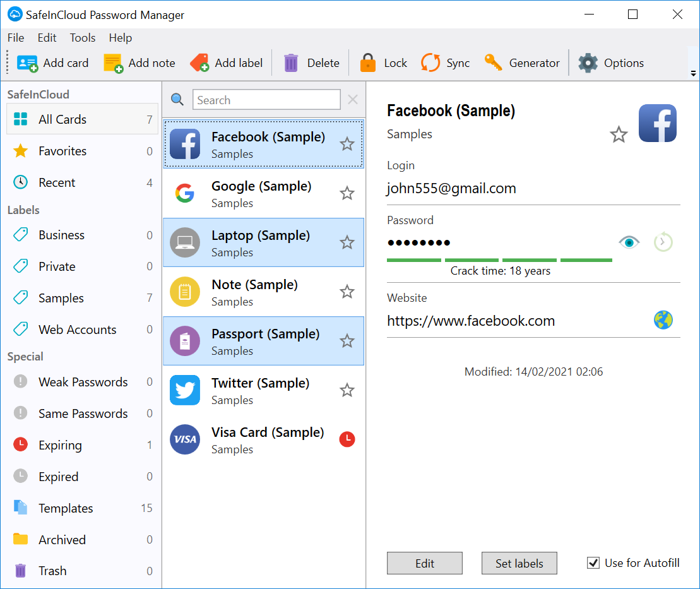The image size is (700, 589).
Task: Open the Edit menu
Action: (x=47, y=38)
